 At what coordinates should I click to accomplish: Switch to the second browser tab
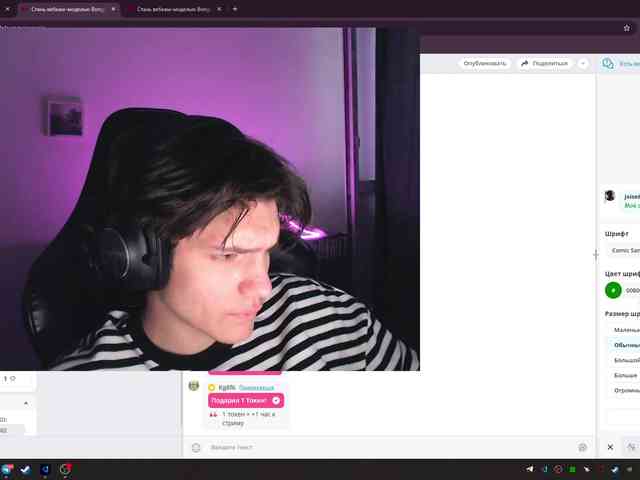173,9
